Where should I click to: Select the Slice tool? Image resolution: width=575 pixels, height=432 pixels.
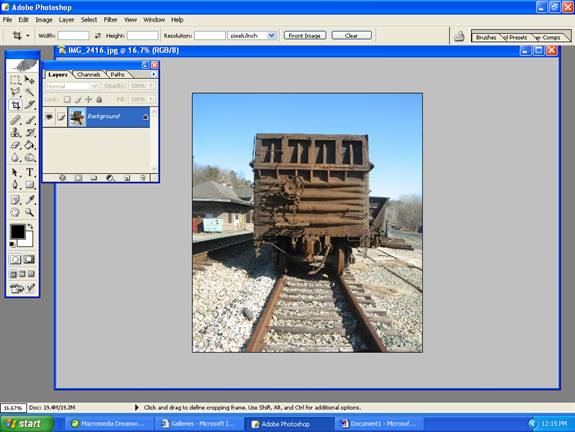[29, 105]
